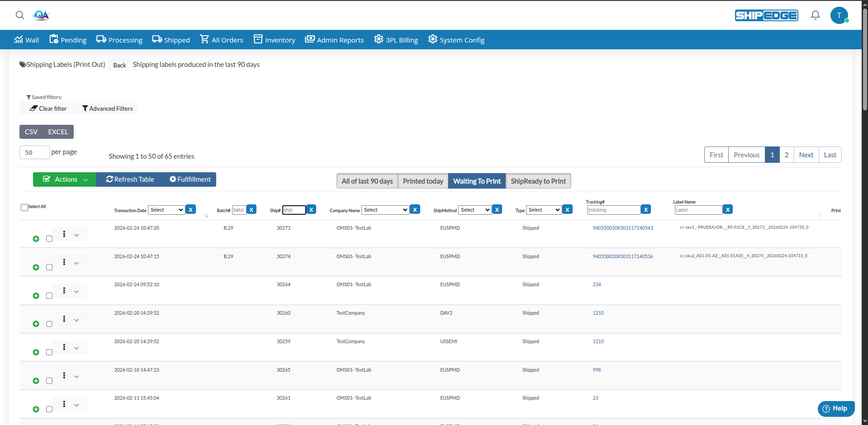
Task: Open the Inventory menu
Action: [x=275, y=40]
